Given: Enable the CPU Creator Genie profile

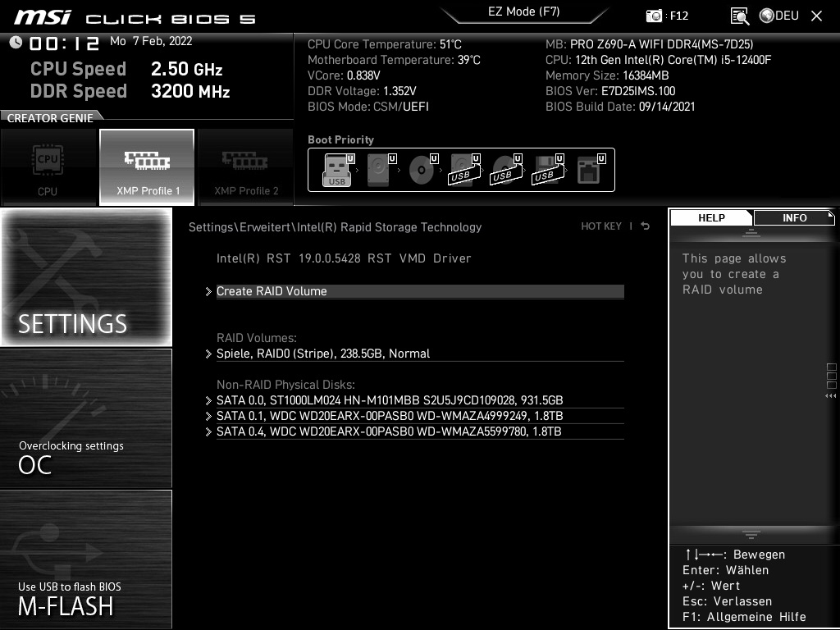Looking at the screenshot, I should [x=48, y=167].
